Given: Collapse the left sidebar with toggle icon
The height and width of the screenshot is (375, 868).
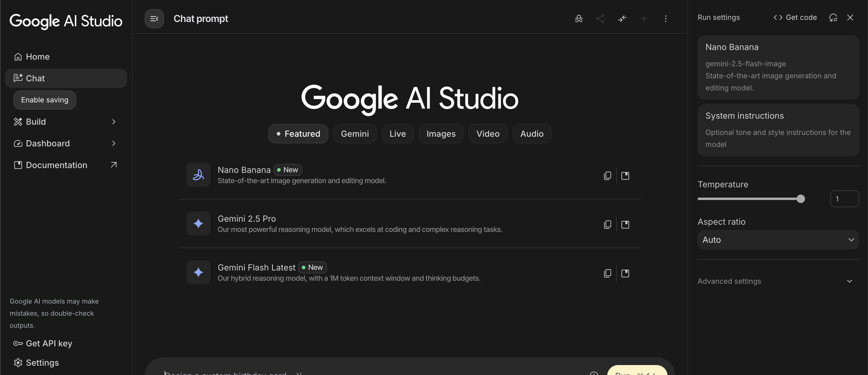Looking at the screenshot, I should (x=154, y=18).
